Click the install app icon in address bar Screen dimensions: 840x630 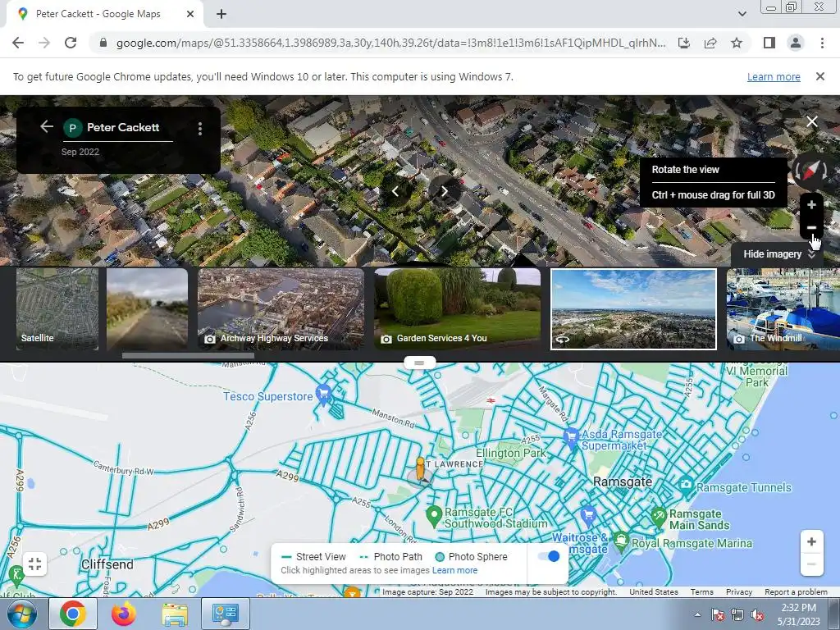pos(684,43)
